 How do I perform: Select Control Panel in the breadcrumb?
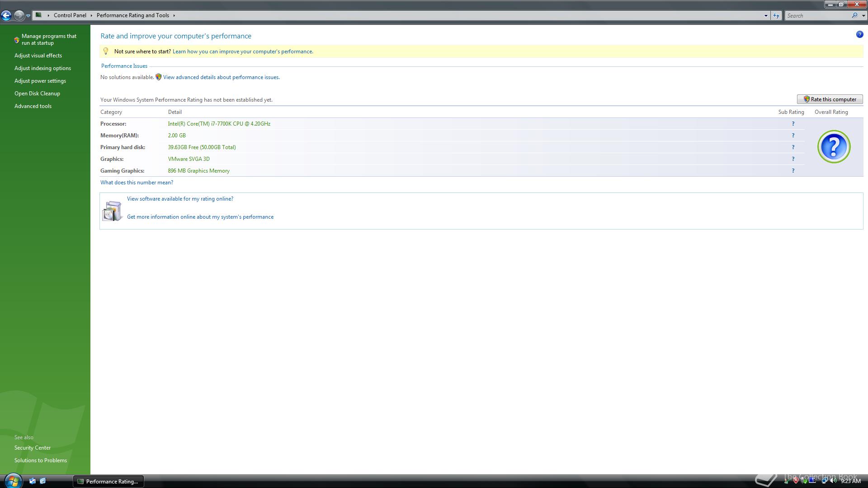(x=70, y=15)
